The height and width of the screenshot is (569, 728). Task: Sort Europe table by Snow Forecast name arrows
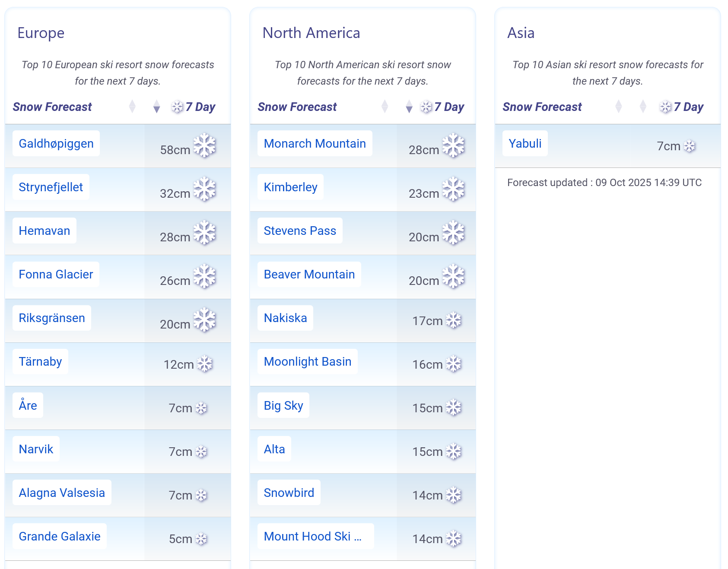click(x=132, y=107)
